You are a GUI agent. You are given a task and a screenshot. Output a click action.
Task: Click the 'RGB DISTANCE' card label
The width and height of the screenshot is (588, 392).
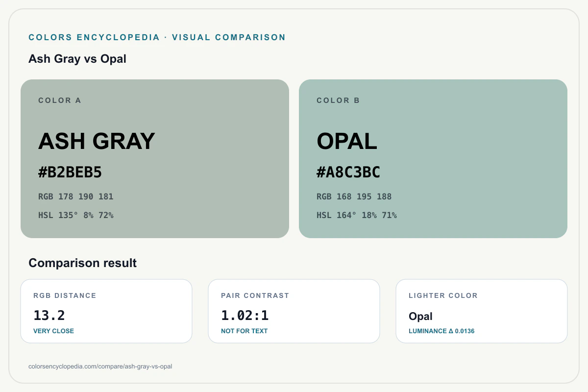coord(65,295)
